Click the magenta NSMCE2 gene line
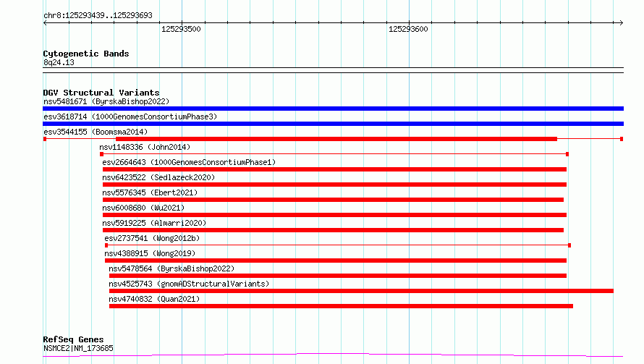 [x=333, y=355]
